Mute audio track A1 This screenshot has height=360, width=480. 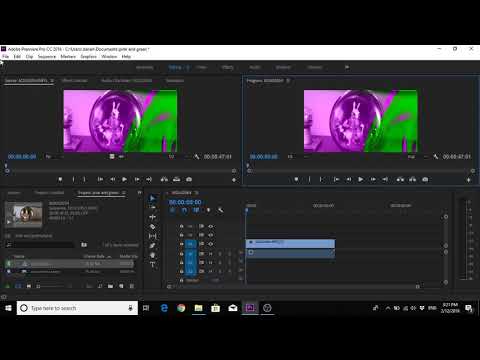pos(211,254)
